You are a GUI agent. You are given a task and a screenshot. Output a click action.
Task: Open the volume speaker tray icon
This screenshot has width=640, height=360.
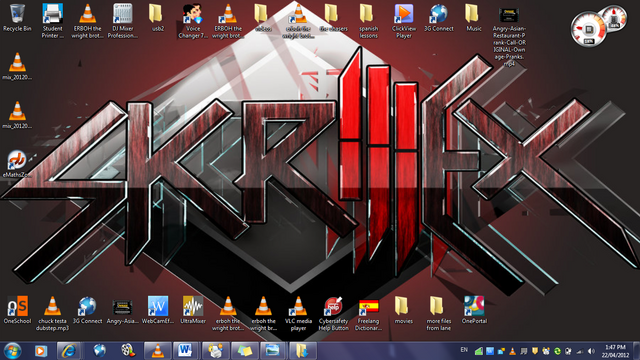[x=591, y=351]
